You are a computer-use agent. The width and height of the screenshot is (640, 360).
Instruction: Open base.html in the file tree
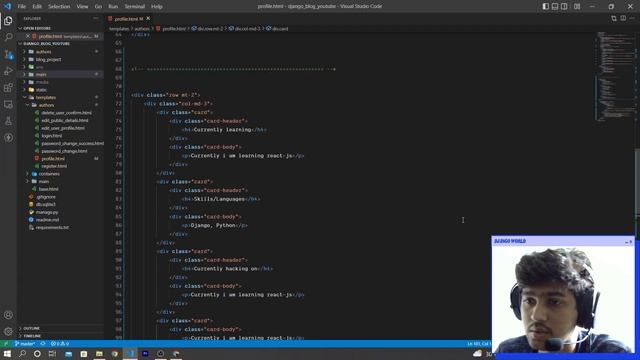pyautogui.click(x=48, y=189)
